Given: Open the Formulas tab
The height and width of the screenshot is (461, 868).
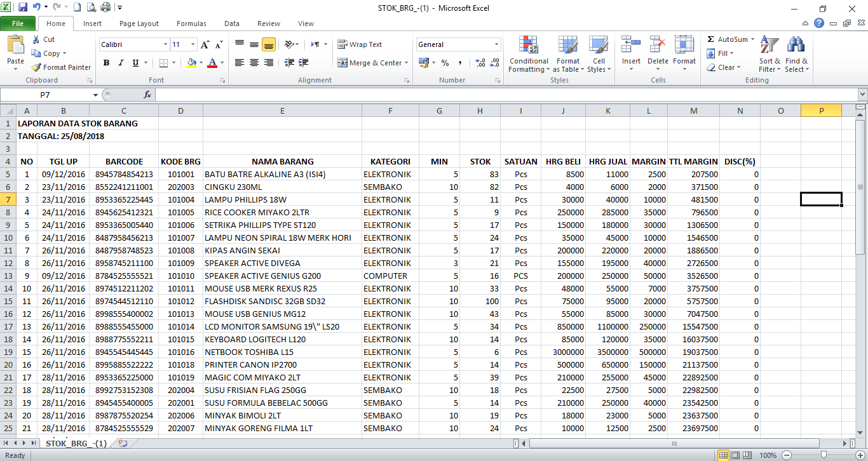Looking at the screenshot, I should coord(191,23).
